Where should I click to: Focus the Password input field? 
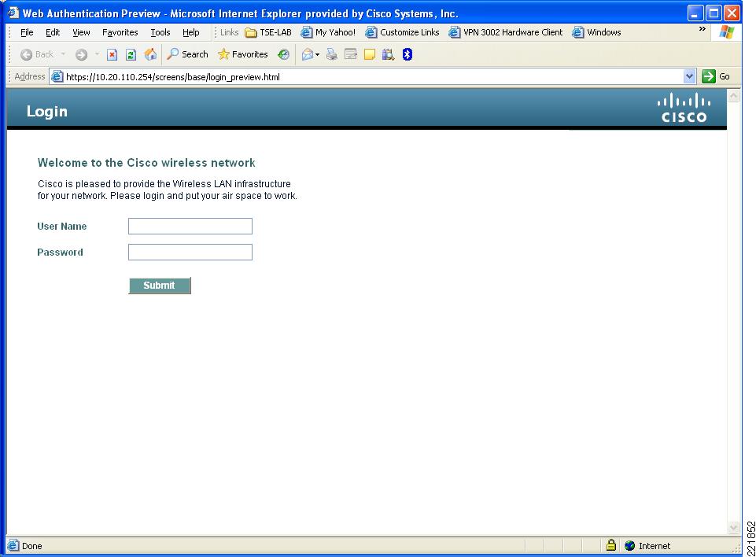click(190, 253)
